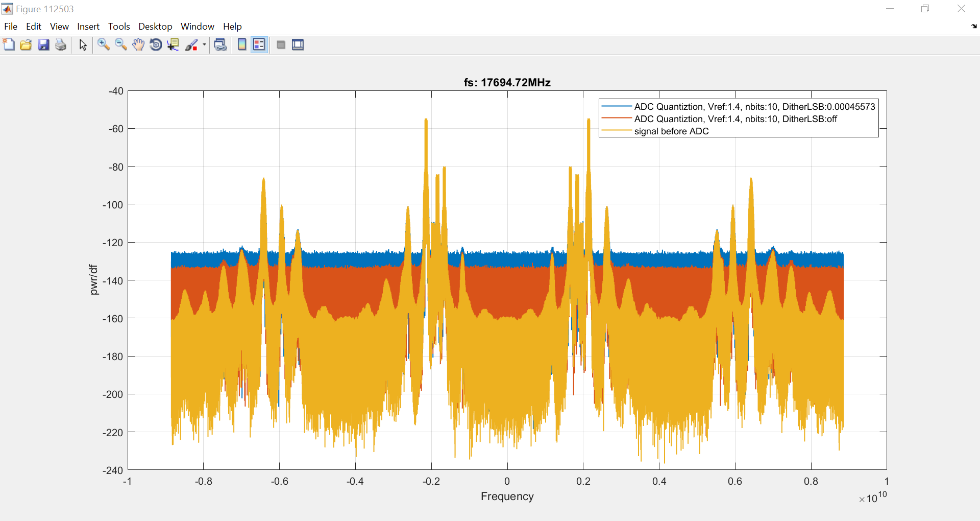Screen dimensions: 980x521
Task: Open the Help menu
Action: click(x=232, y=27)
